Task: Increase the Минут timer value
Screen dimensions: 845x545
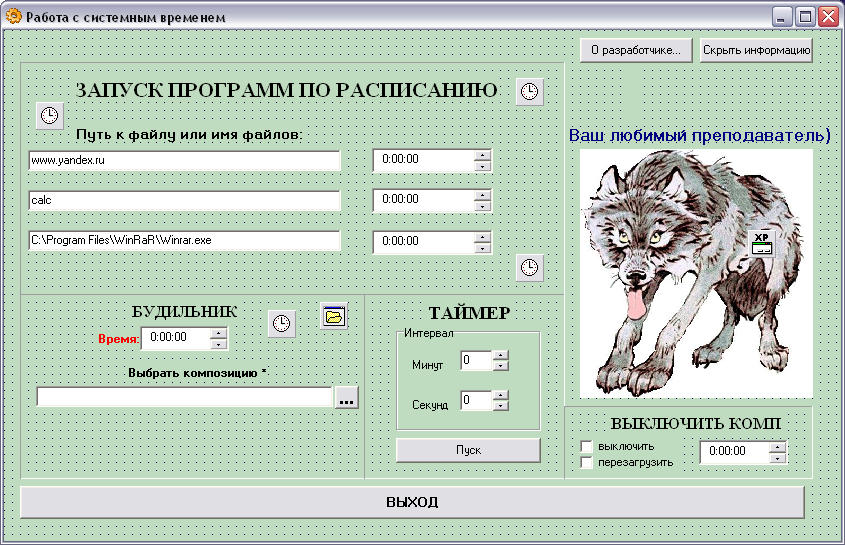Action: click(501, 355)
